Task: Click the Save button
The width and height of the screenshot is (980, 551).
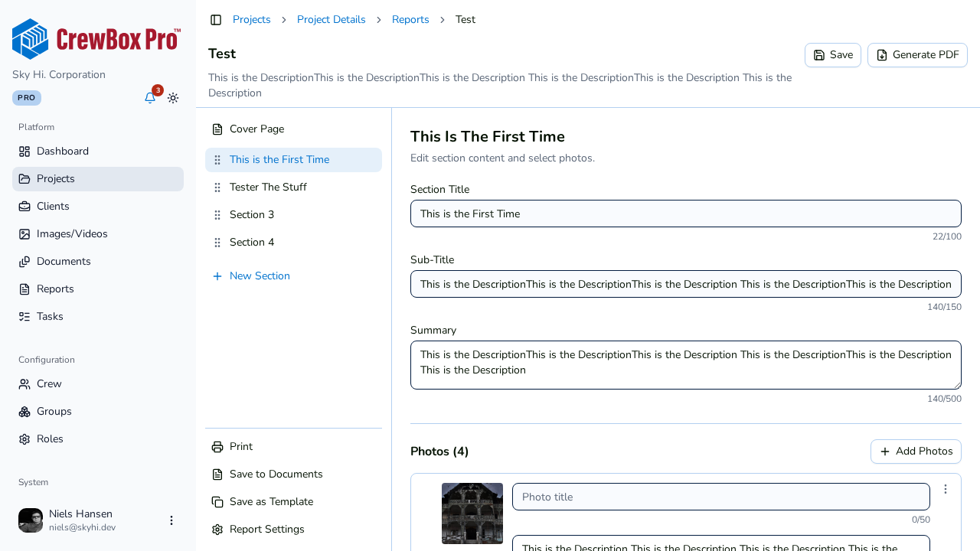Action: pyautogui.click(x=833, y=55)
